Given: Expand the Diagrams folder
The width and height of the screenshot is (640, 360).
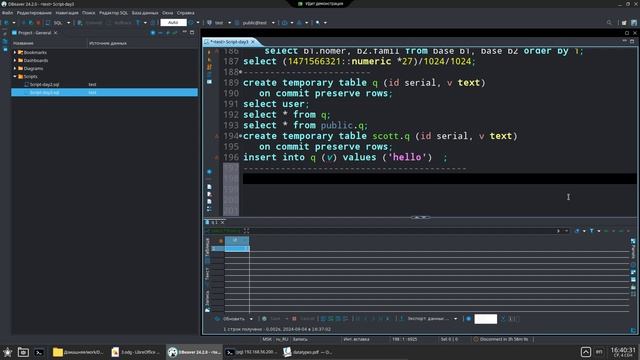Looking at the screenshot, I should [x=15, y=69].
